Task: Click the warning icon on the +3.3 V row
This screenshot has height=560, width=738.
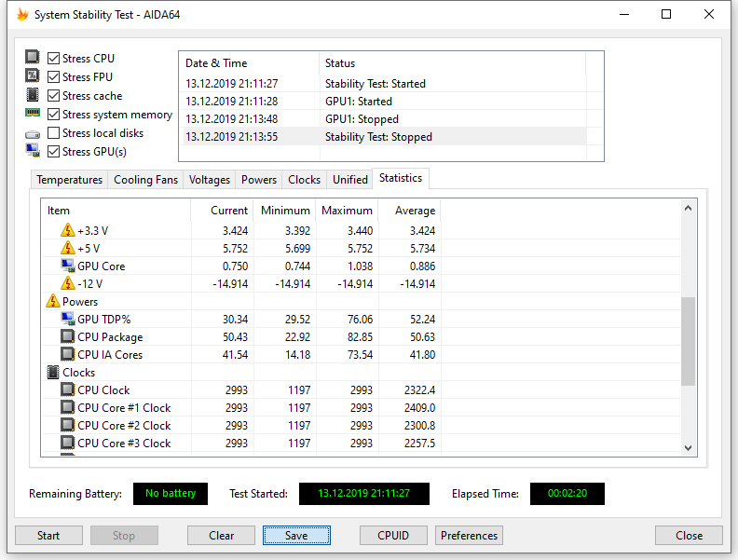Action: coord(68,230)
